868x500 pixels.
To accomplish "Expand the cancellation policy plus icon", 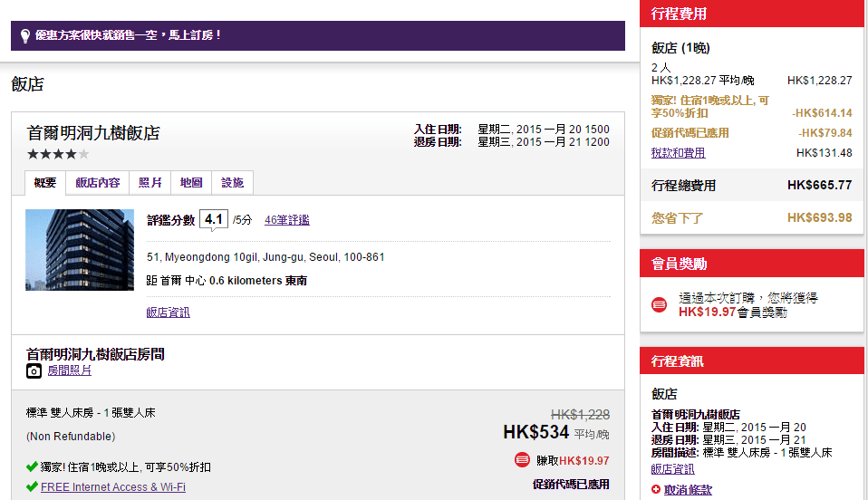I will pyautogui.click(x=656, y=490).
